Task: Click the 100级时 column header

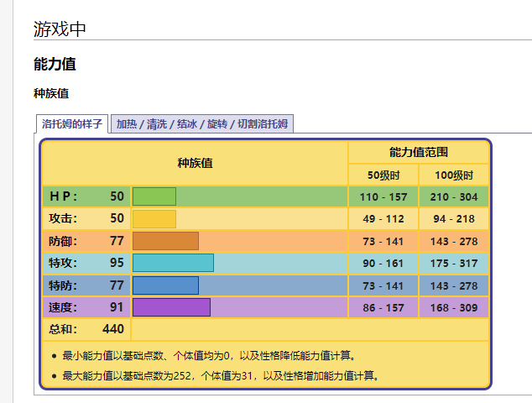Action: [454, 175]
